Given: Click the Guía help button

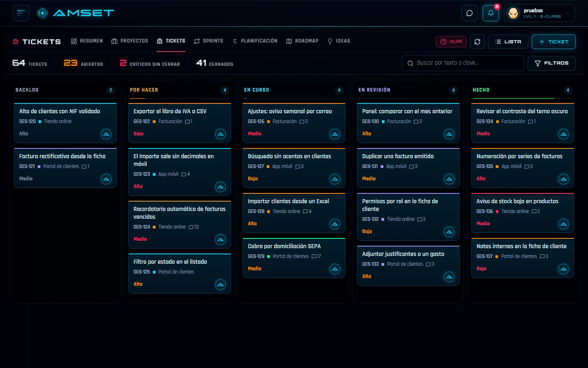Looking at the screenshot, I should (451, 42).
